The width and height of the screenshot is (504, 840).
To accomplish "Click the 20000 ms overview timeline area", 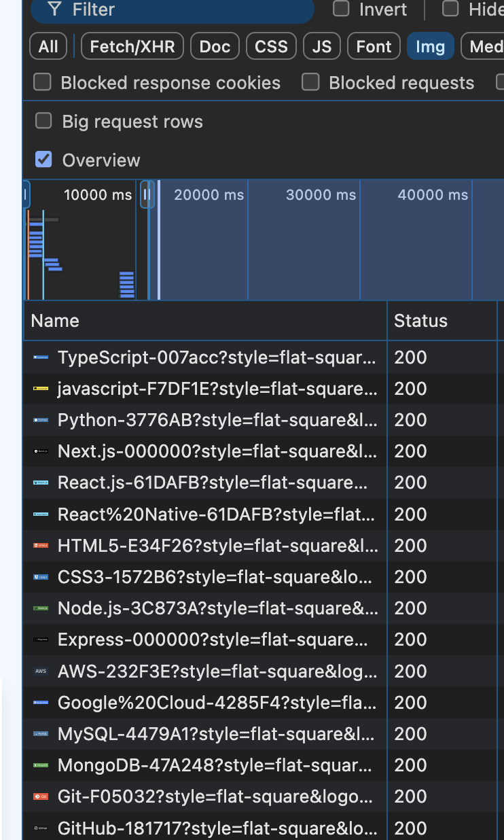I will click(x=202, y=240).
